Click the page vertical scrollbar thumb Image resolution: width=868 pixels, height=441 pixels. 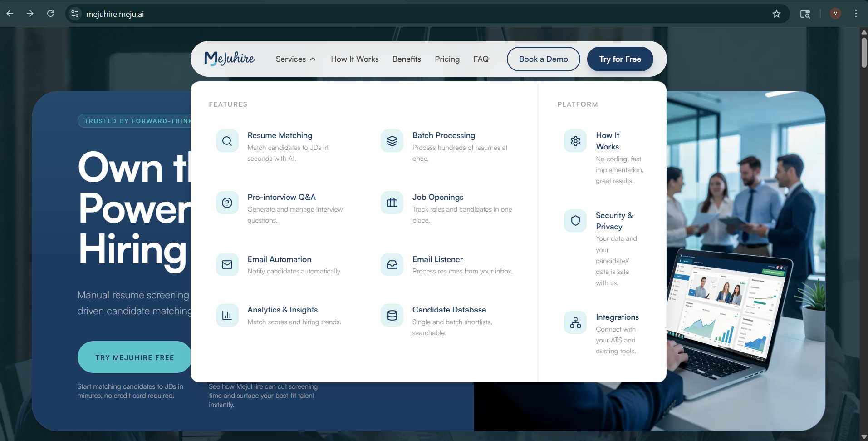coord(864,52)
